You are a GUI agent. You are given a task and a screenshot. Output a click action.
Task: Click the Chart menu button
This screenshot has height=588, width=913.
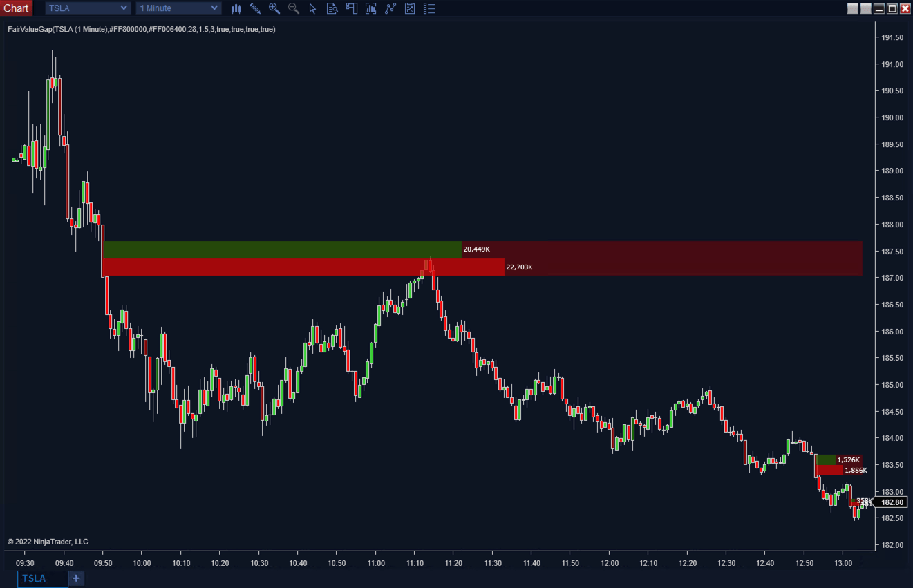click(16, 8)
